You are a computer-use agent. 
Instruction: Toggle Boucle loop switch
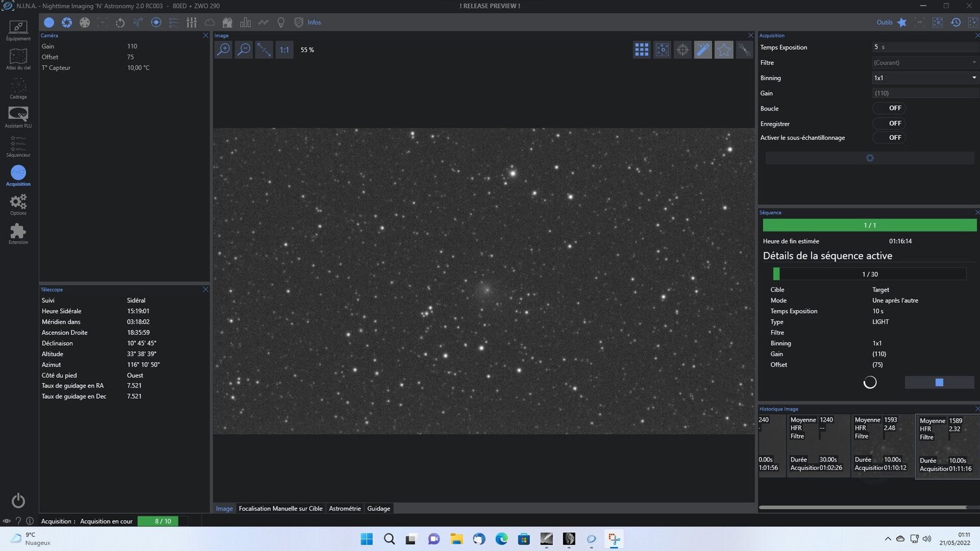(x=889, y=108)
